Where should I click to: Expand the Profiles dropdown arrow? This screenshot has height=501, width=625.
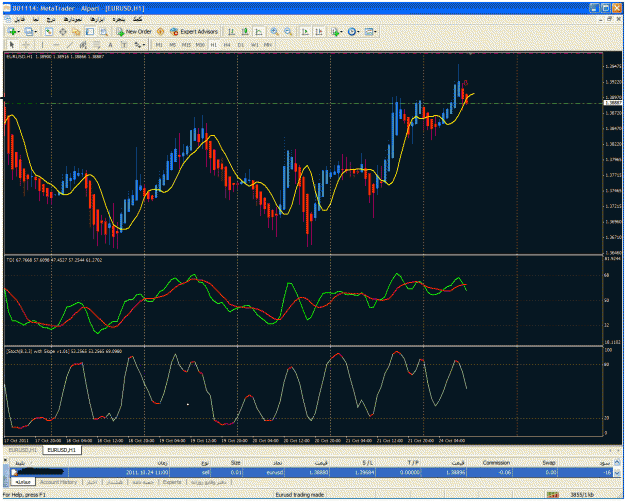35,32
